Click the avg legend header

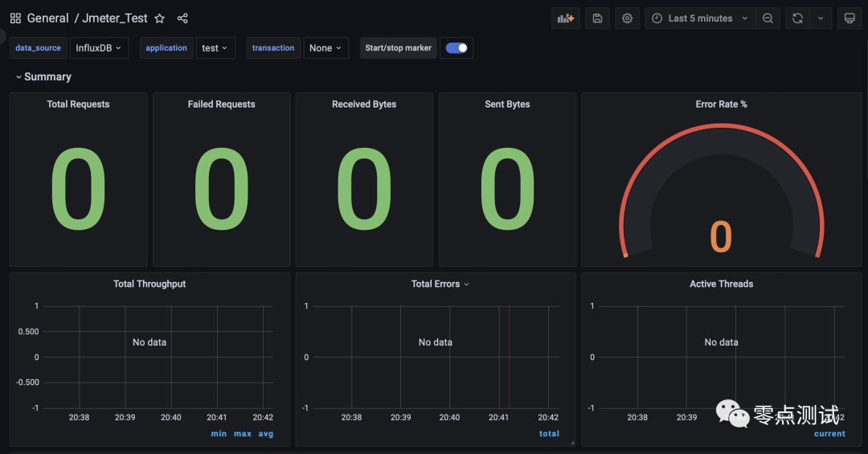click(x=266, y=434)
